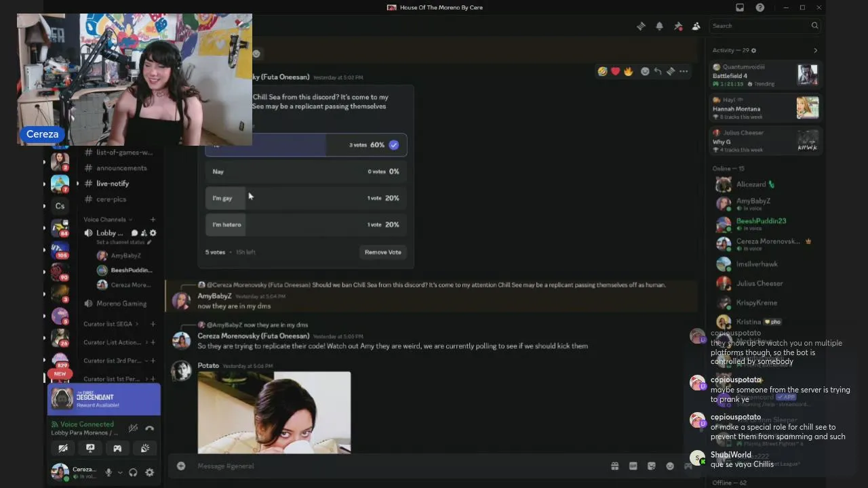Add channel to Curator list SEGA
Viewport: 868px width, 488px height.
coord(153,324)
